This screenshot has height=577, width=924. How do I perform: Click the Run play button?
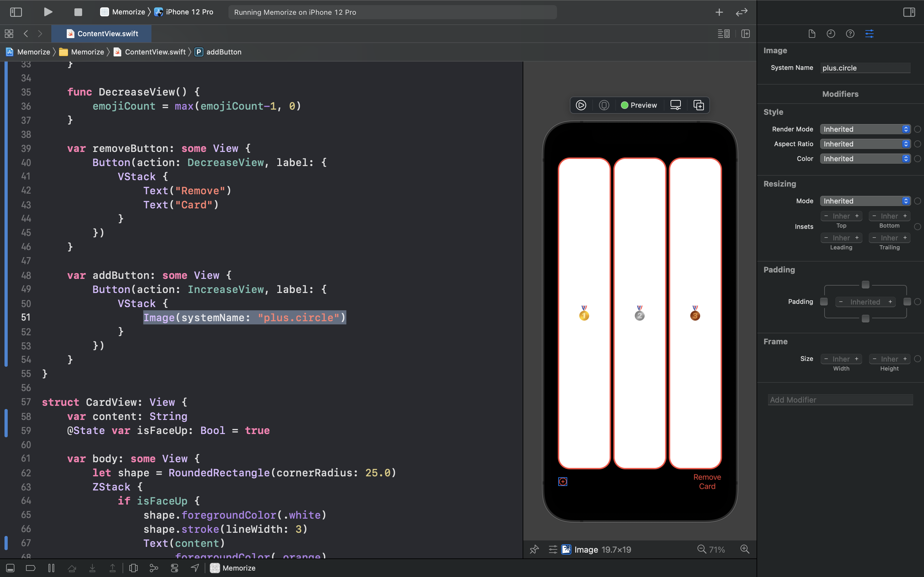[48, 12]
